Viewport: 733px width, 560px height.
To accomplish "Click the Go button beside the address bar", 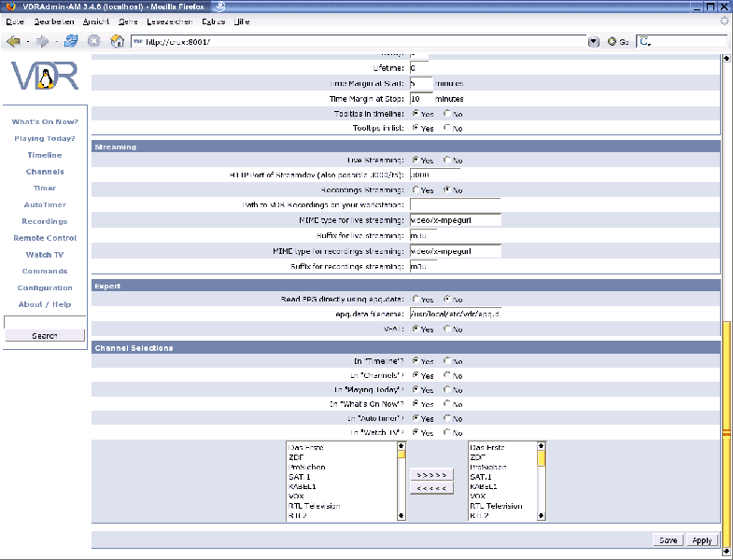I will click(x=617, y=41).
